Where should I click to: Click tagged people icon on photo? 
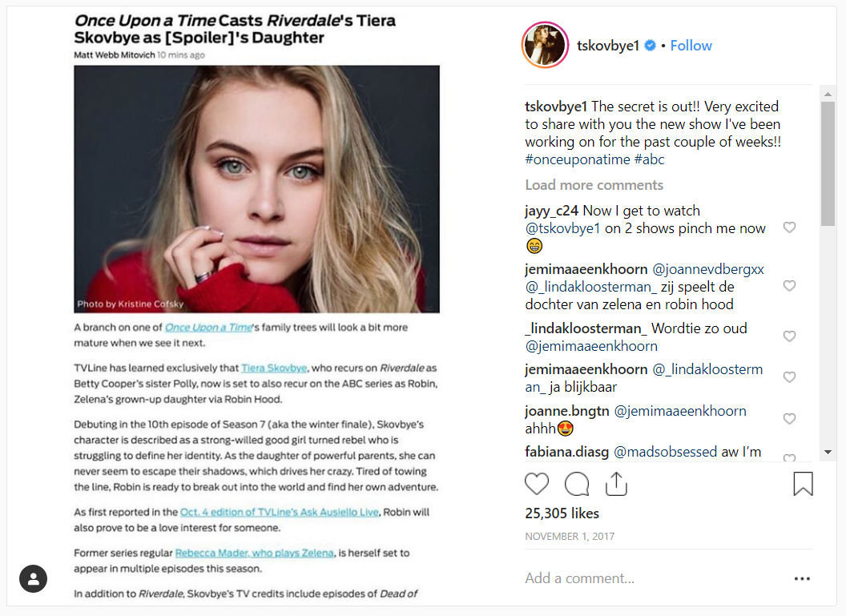34,579
